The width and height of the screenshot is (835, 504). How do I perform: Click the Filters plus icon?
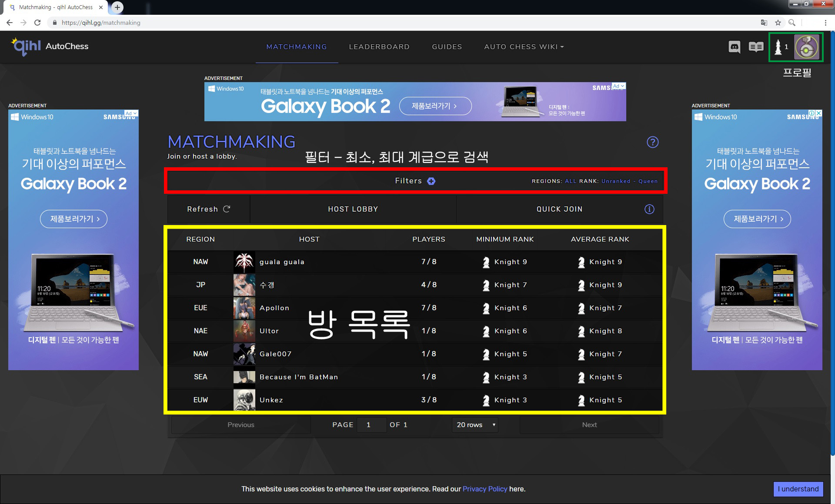(431, 181)
